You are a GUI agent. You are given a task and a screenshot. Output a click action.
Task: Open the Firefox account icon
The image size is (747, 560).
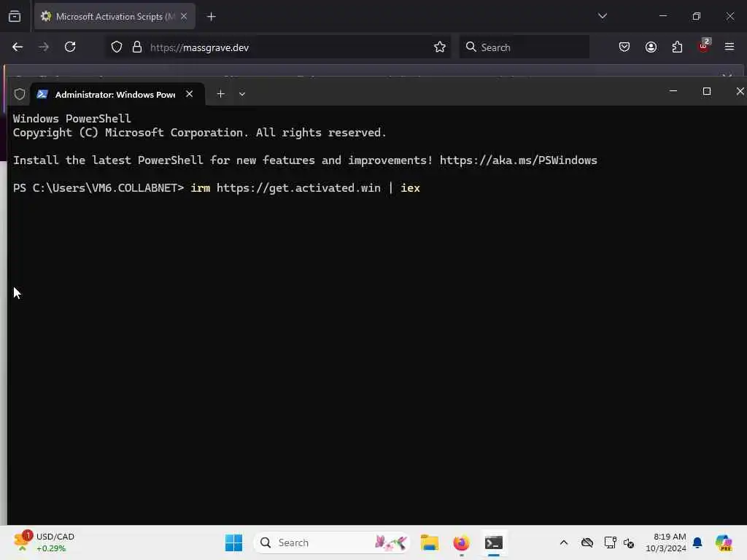(651, 47)
